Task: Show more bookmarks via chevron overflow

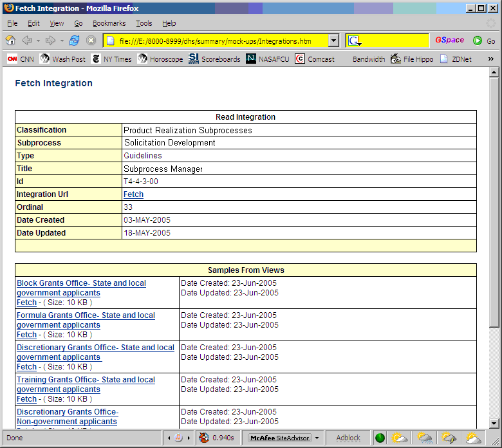Action: coord(491,59)
